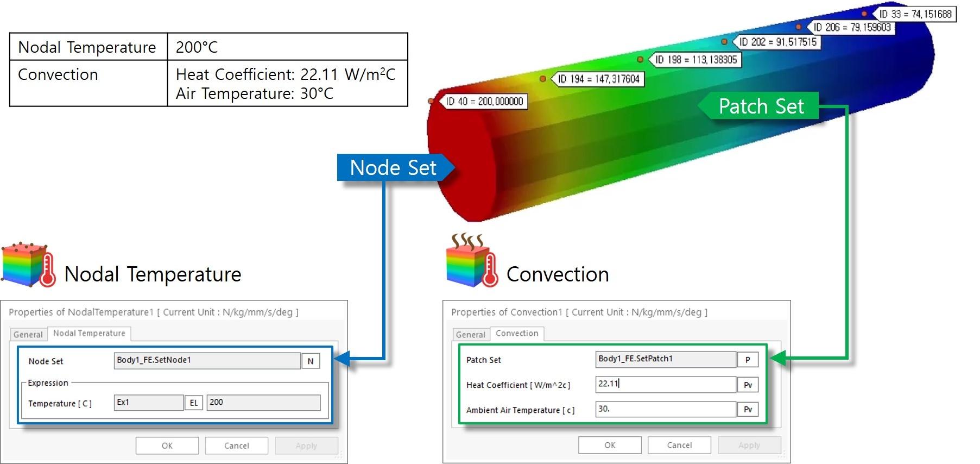The image size is (980, 464).
Task: Confirm with OK in NodalTemperature1 properties
Action: tap(167, 446)
